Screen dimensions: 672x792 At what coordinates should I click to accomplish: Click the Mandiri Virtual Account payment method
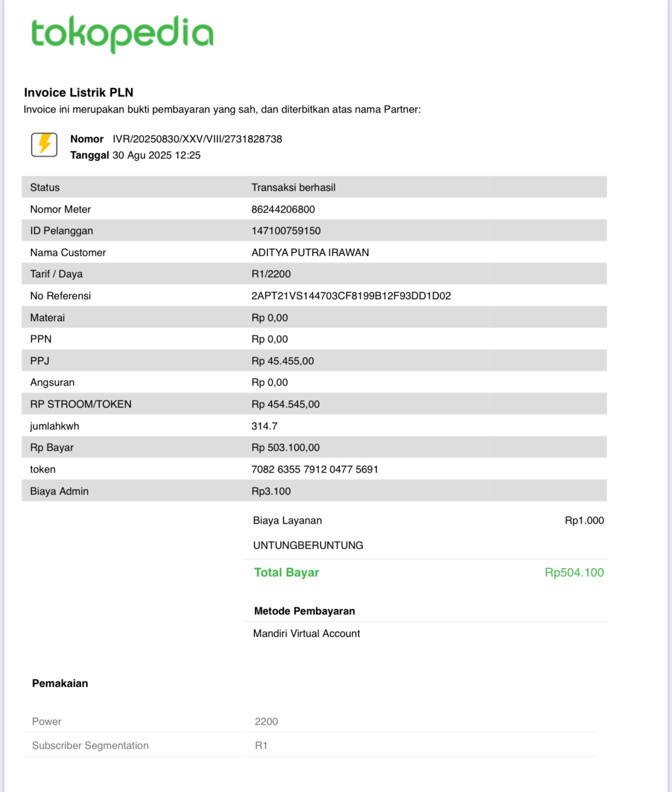coord(306,634)
